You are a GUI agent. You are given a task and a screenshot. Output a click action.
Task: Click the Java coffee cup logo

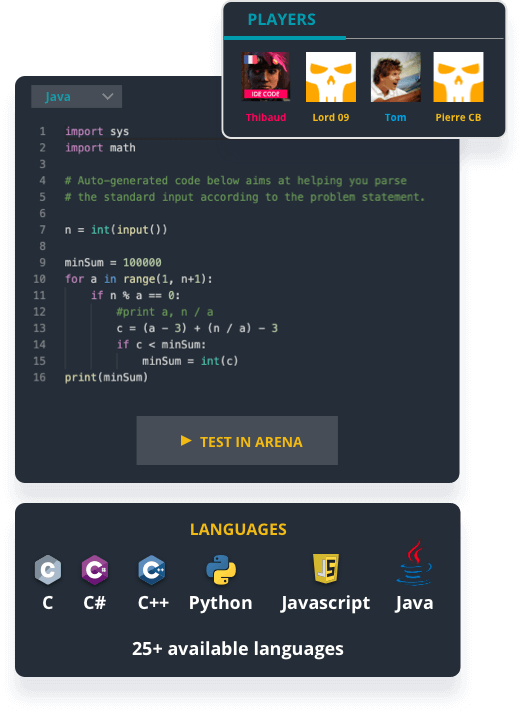point(414,562)
